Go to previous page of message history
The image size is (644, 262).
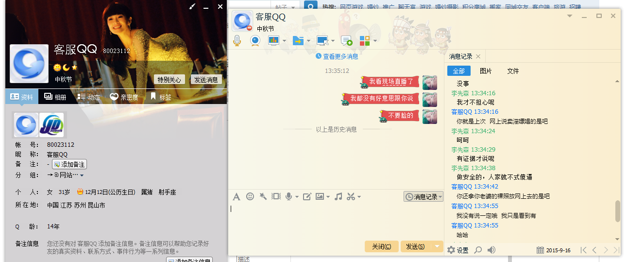[x=595, y=250]
